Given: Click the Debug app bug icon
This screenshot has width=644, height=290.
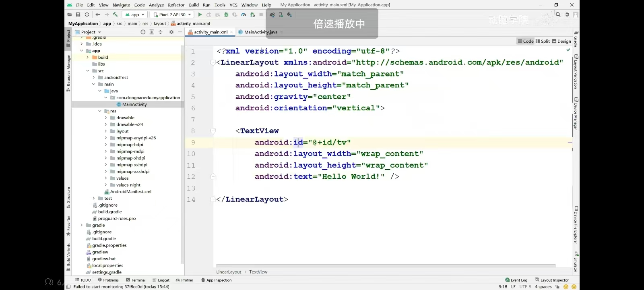Looking at the screenshot, I should tap(226, 14).
